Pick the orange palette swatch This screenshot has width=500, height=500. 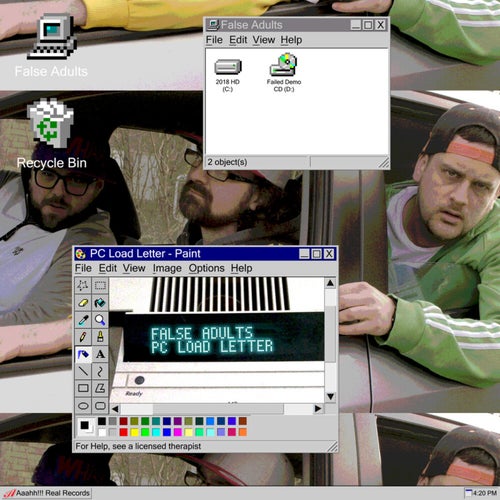click(243, 432)
